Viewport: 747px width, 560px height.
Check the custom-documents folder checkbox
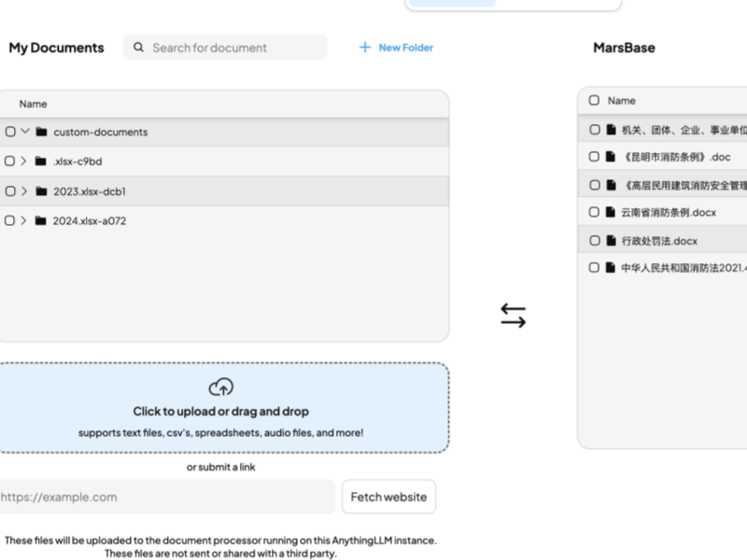10,133
